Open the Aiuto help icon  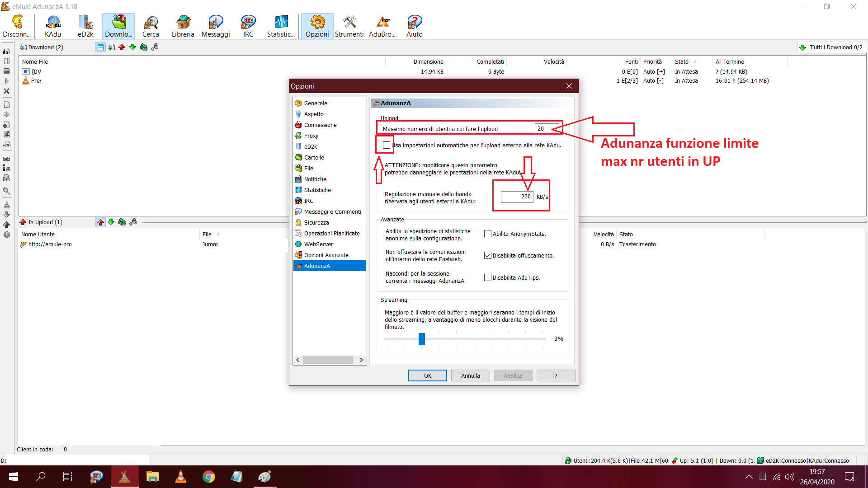[414, 26]
